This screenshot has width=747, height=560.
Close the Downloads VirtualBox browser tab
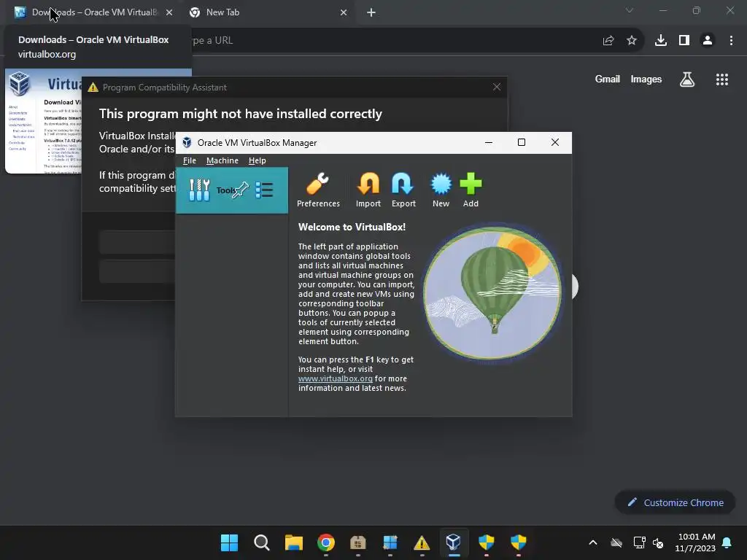coord(169,12)
